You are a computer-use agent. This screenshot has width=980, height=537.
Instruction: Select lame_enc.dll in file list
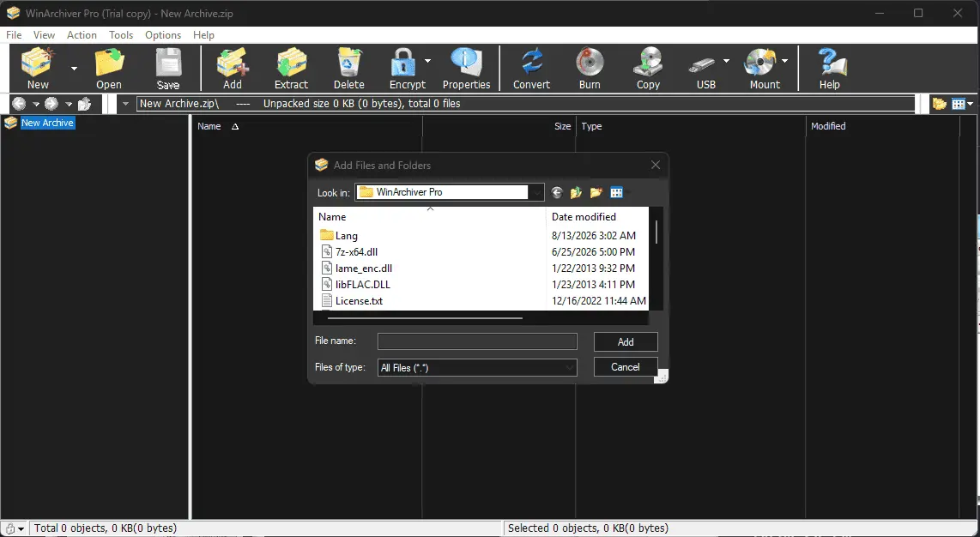point(364,268)
